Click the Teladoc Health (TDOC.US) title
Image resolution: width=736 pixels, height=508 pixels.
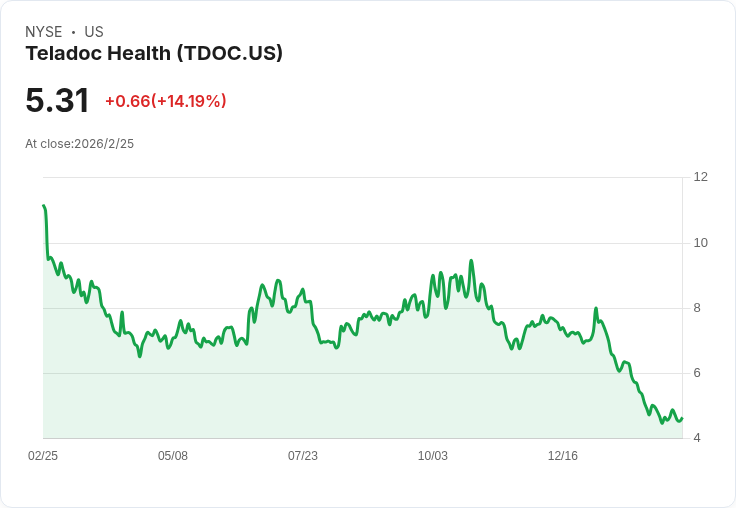click(154, 54)
